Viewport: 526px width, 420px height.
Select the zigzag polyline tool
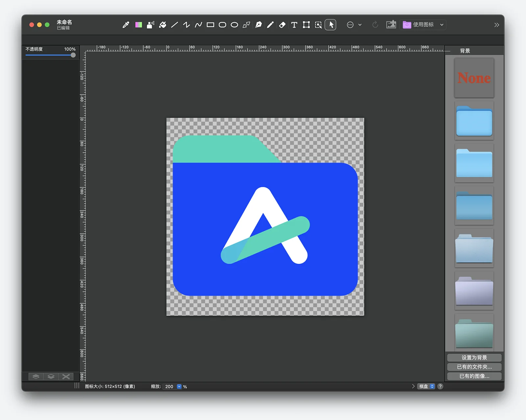click(x=186, y=25)
